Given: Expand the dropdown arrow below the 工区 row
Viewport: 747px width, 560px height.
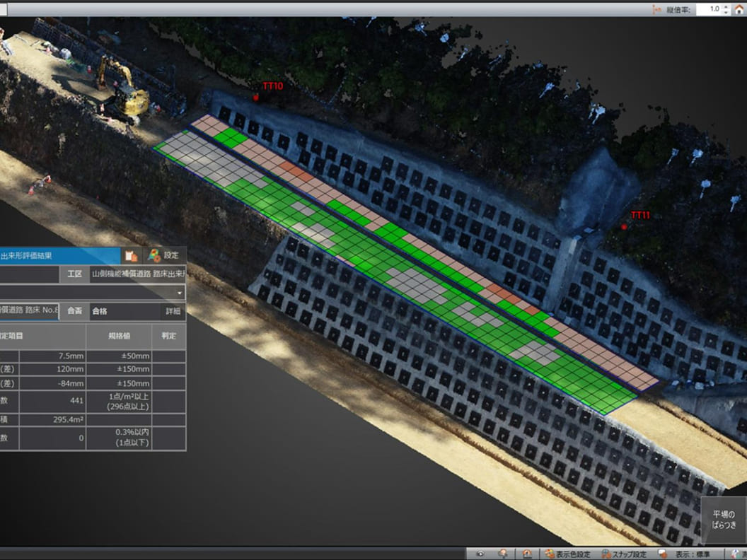Looking at the screenshot, I should [180, 293].
